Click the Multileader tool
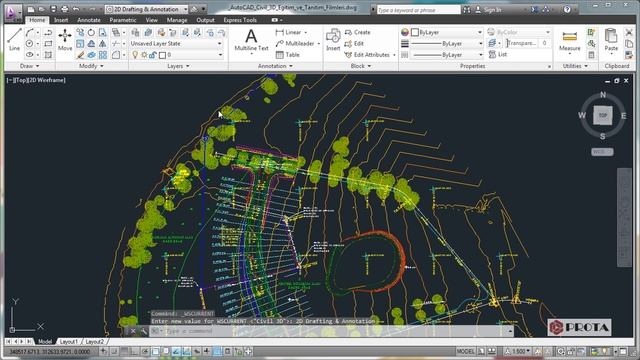The width and height of the screenshot is (640, 360). coord(295,43)
